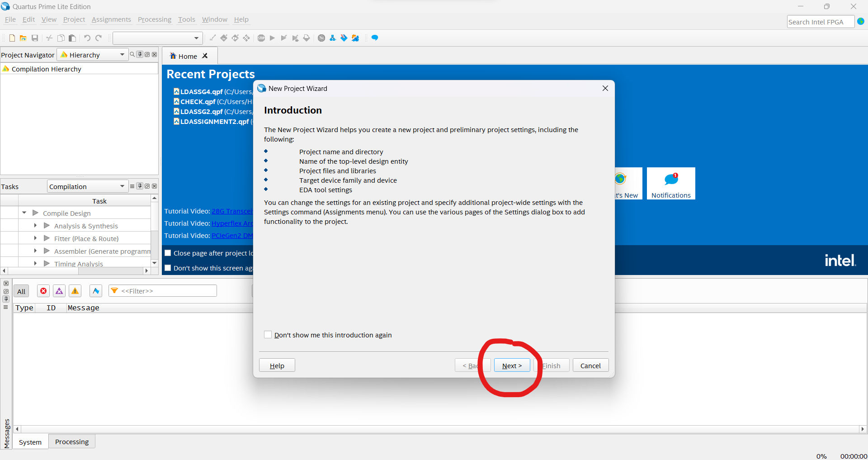Viewport: 868px width, 460px height.
Task: Click the Copy icon in toolbar
Action: tap(61, 38)
